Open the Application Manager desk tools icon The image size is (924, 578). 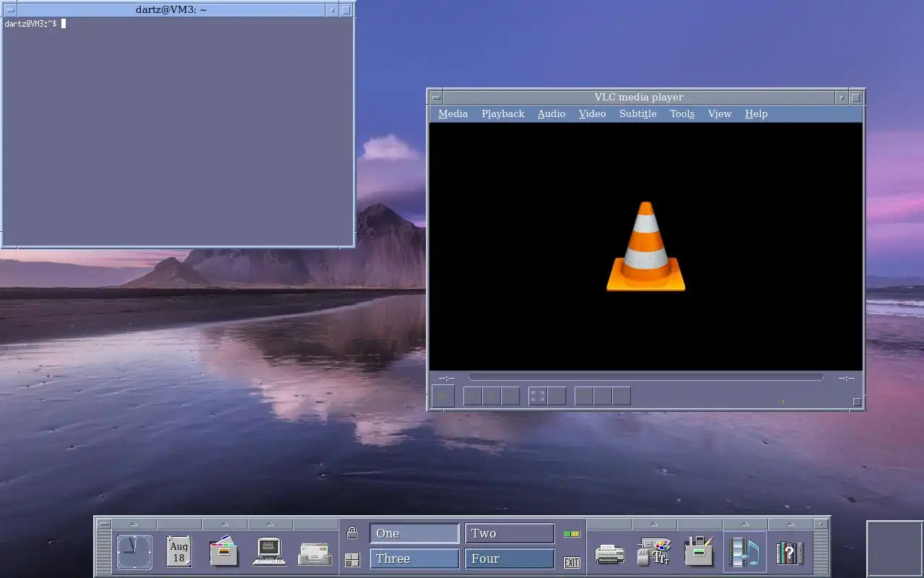pyautogui.click(x=699, y=553)
